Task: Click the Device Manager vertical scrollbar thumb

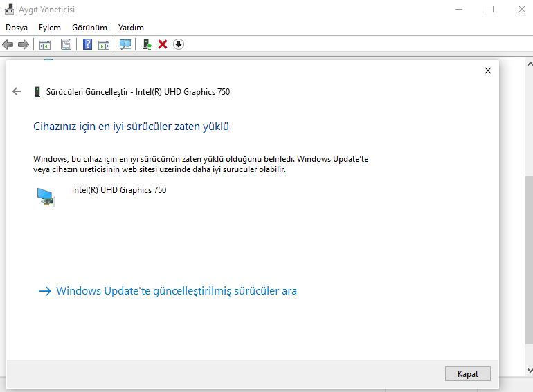Action: (530, 260)
